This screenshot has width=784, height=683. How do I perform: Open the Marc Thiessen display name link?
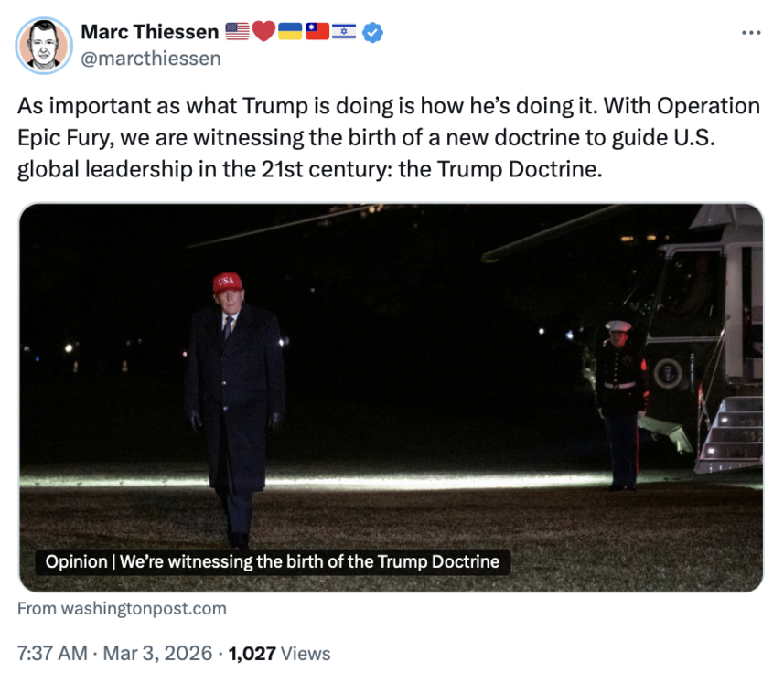tap(149, 28)
